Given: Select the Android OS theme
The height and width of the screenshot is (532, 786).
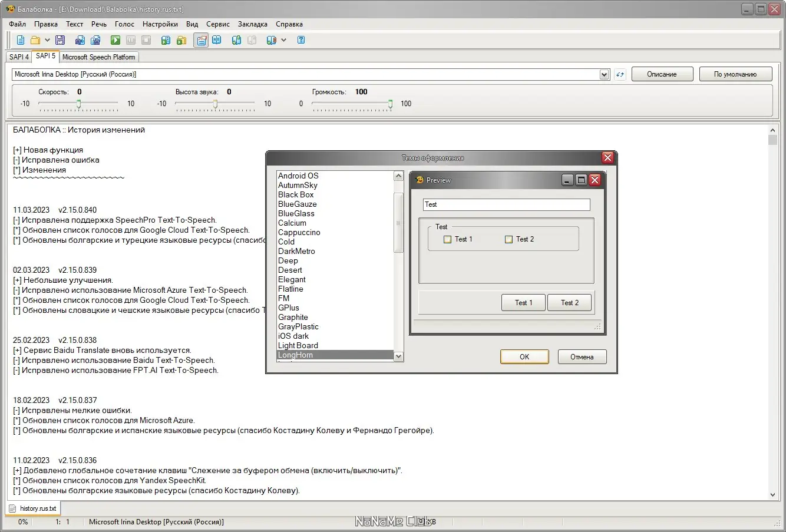Looking at the screenshot, I should [335, 176].
